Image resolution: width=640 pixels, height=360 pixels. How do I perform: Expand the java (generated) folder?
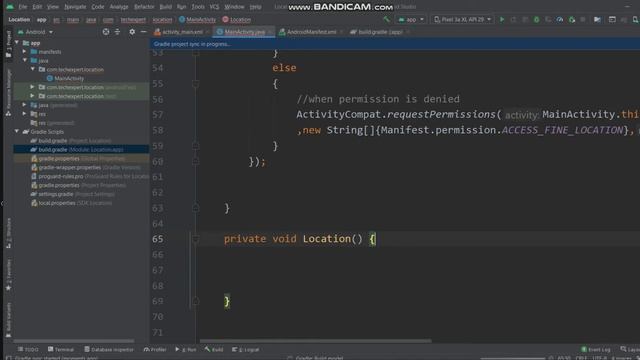[24, 105]
